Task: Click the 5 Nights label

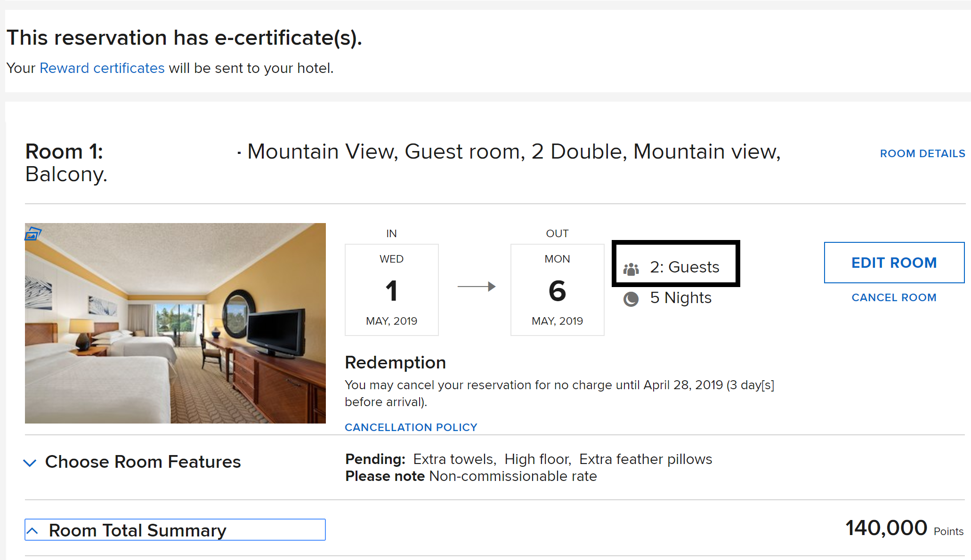Action: [680, 298]
